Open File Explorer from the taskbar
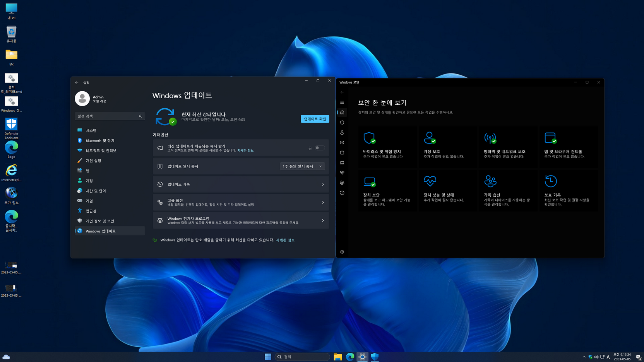 (x=338, y=357)
